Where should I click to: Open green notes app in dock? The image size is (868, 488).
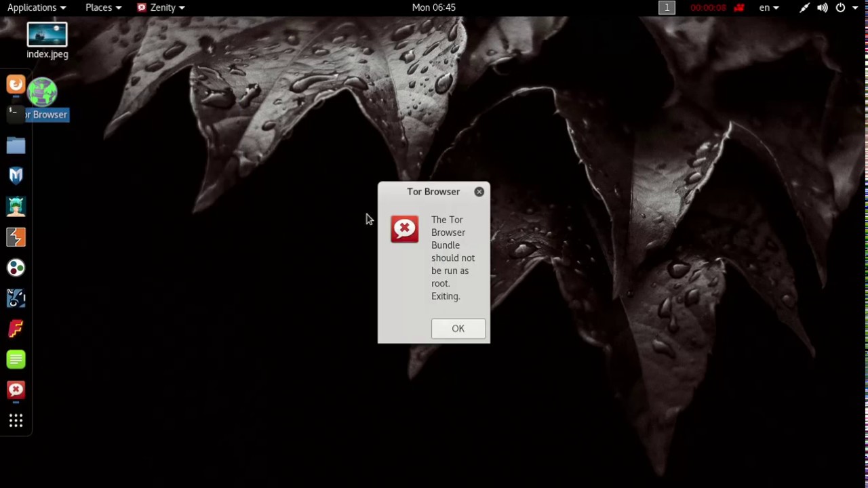[x=16, y=359]
